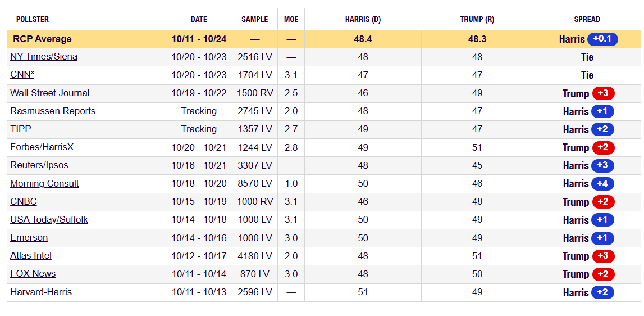Open Wall Street Journal poll
This screenshot has height=316, width=644.
(49, 93)
